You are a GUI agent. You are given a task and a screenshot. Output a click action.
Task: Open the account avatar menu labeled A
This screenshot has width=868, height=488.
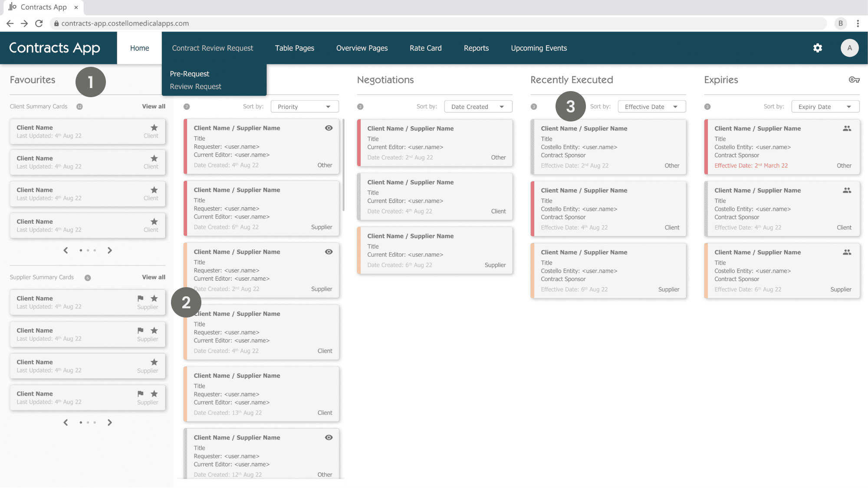(849, 48)
